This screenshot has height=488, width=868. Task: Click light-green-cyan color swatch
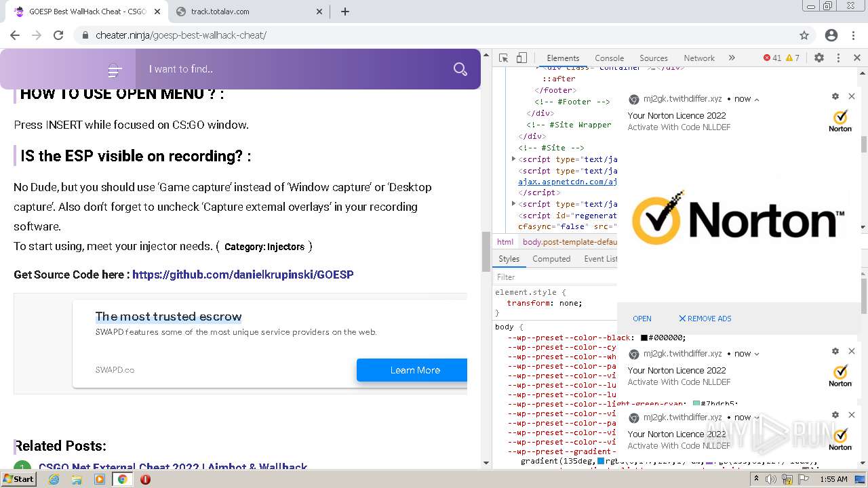click(696, 404)
